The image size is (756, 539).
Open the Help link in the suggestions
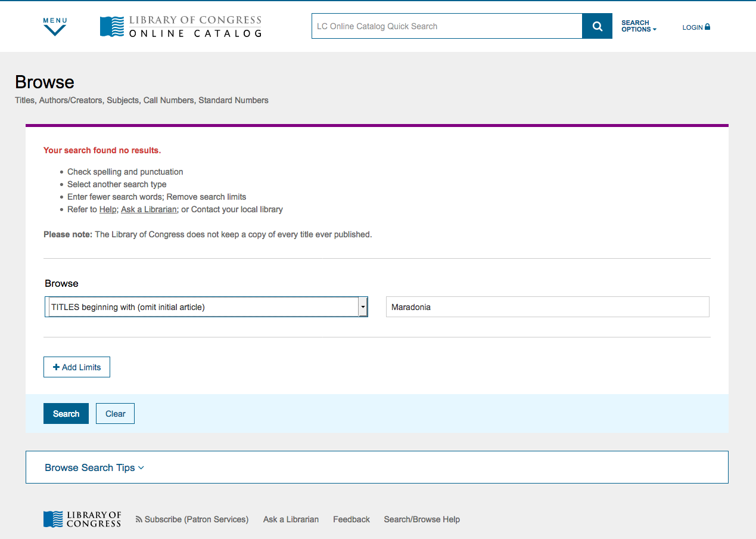(x=108, y=209)
